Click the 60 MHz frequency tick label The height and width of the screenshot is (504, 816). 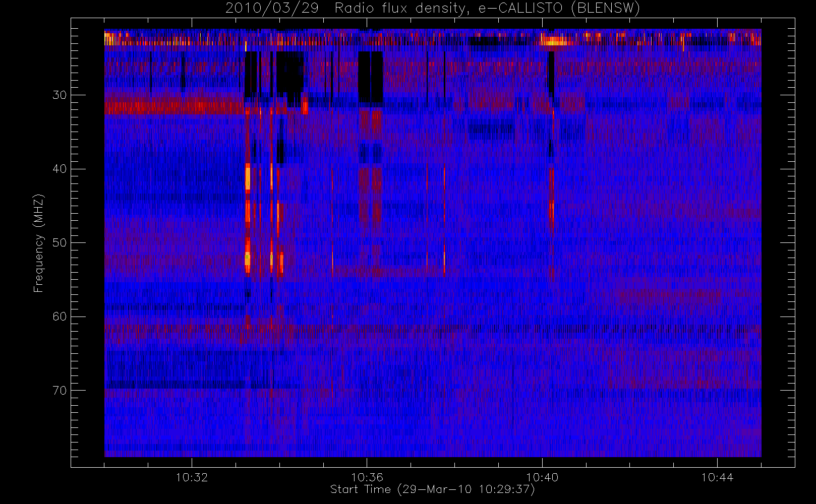60,317
